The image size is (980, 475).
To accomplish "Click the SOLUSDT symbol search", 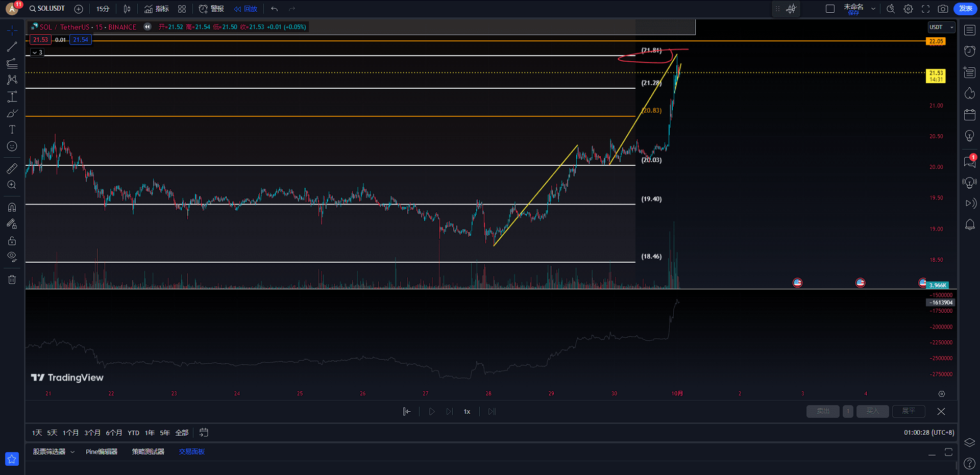I will click(x=47, y=9).
